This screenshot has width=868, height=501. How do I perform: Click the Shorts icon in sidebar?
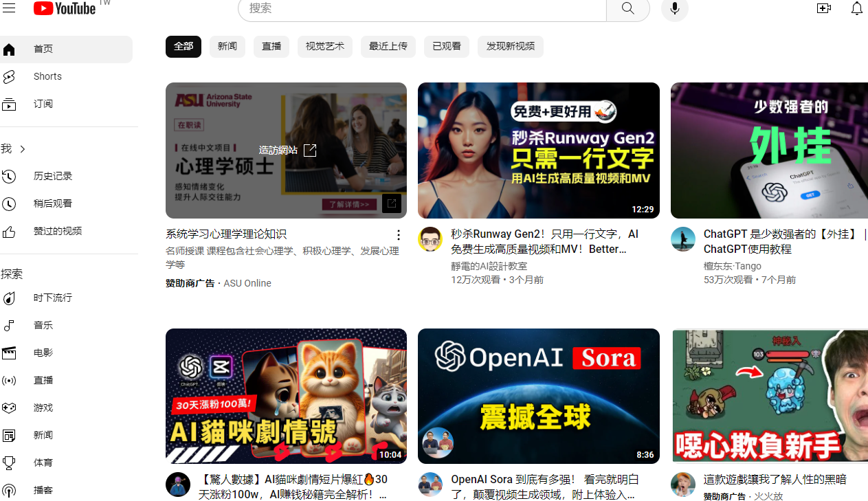9,77
